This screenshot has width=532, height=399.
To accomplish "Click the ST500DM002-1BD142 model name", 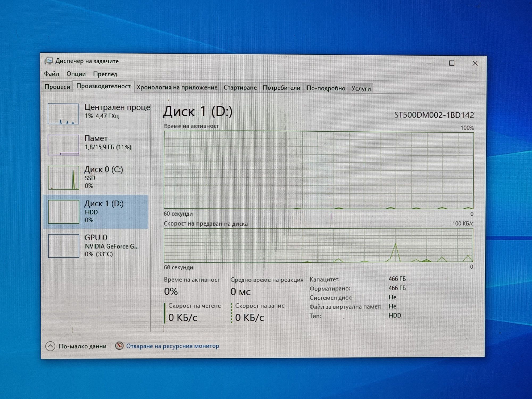I will (434, 115).
